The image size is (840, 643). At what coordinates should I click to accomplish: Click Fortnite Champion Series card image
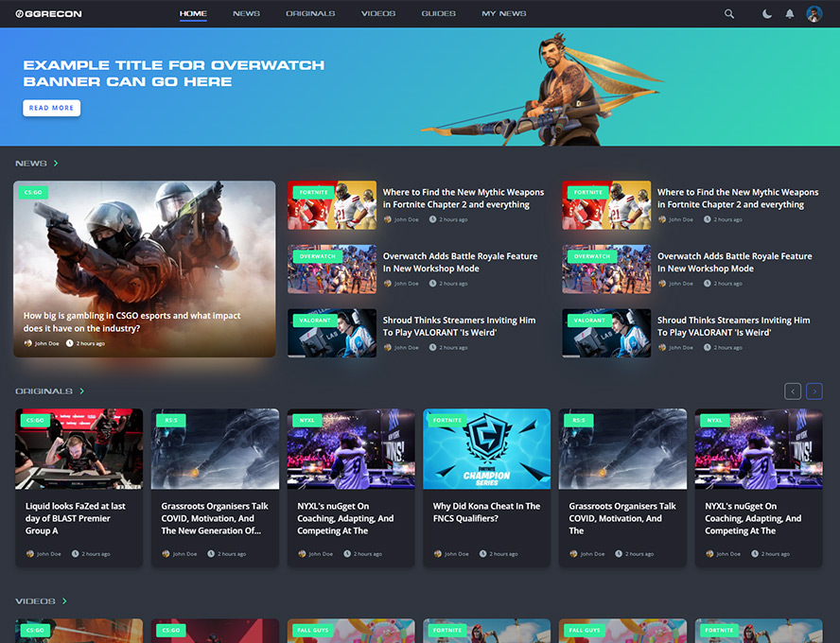pos(486,448)
